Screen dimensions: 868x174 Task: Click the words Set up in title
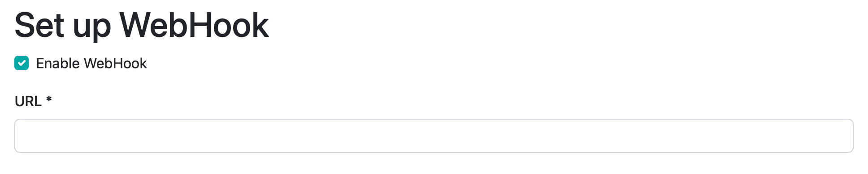tap(62, 26)
